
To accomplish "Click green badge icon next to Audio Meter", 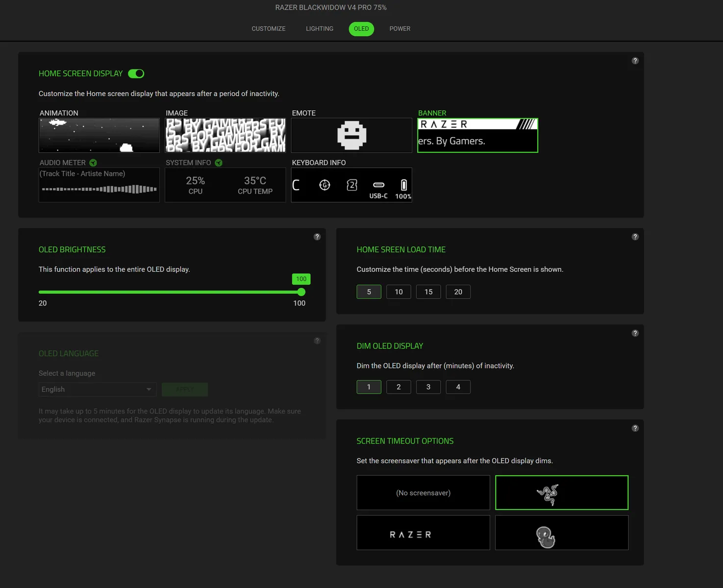I will tap(93, 163).
